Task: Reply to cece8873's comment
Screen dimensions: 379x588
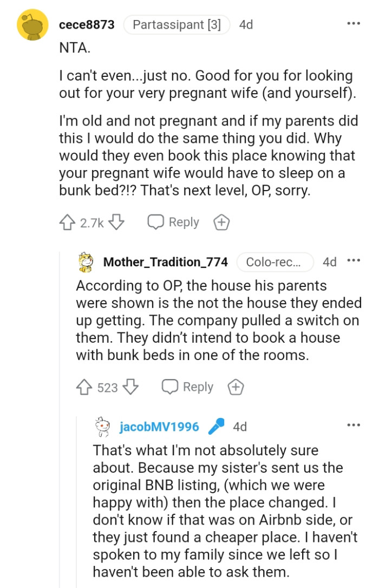Action: (184, 222)
